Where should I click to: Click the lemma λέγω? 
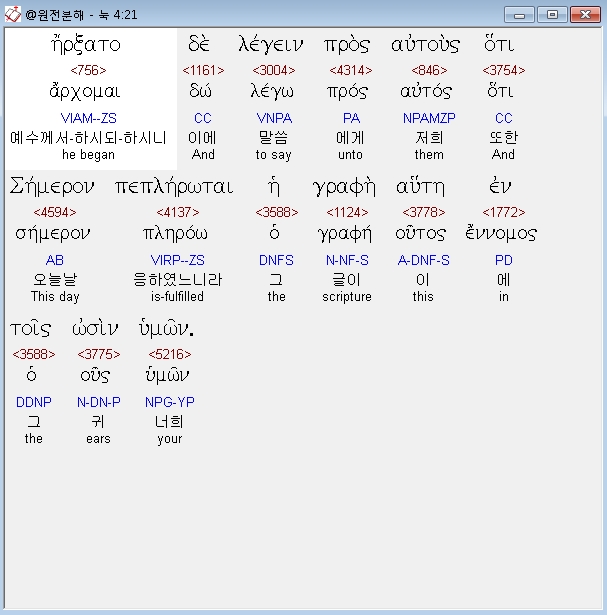click(272, 92)
